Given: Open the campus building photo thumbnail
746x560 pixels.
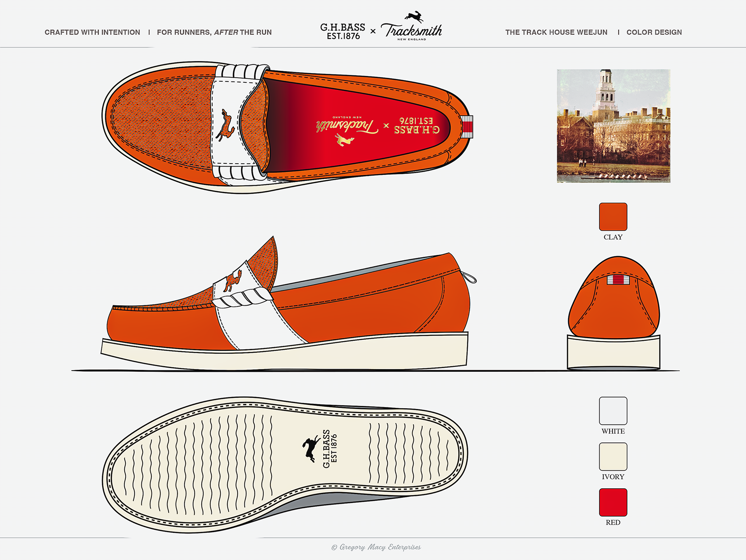Looking at the screenshot, I should (613, 126).
